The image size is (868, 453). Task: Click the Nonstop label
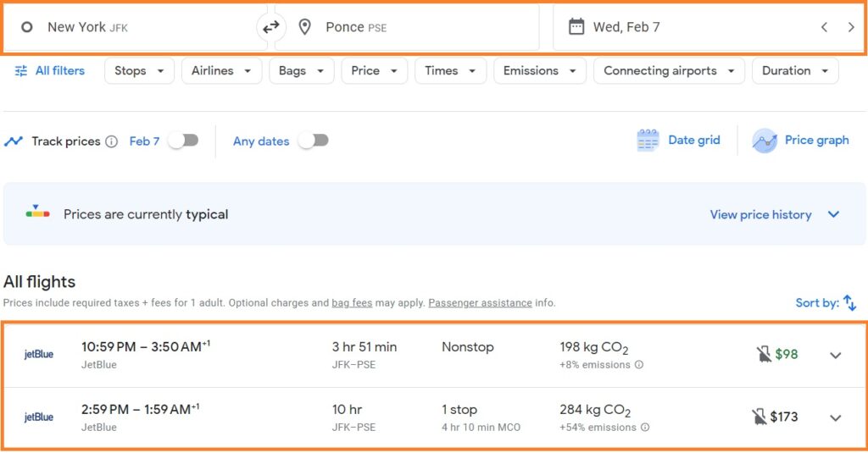[x=467, y=347]
